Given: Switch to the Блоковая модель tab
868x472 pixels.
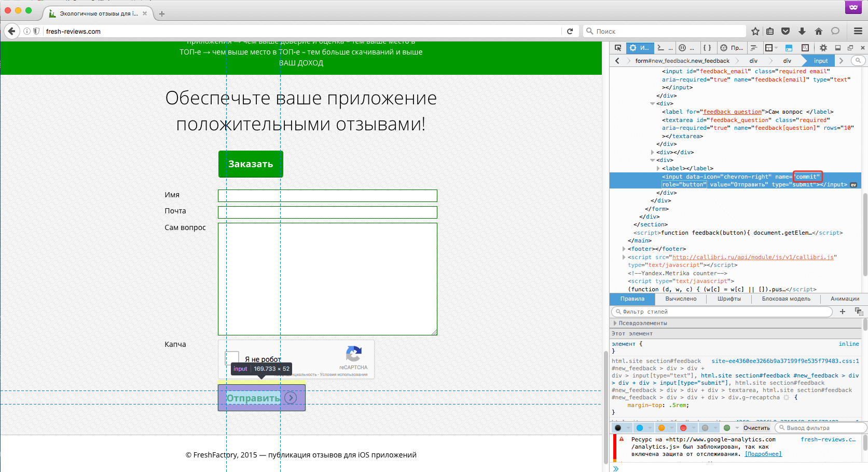Looking at the screenshot, I should click(786, 299).
